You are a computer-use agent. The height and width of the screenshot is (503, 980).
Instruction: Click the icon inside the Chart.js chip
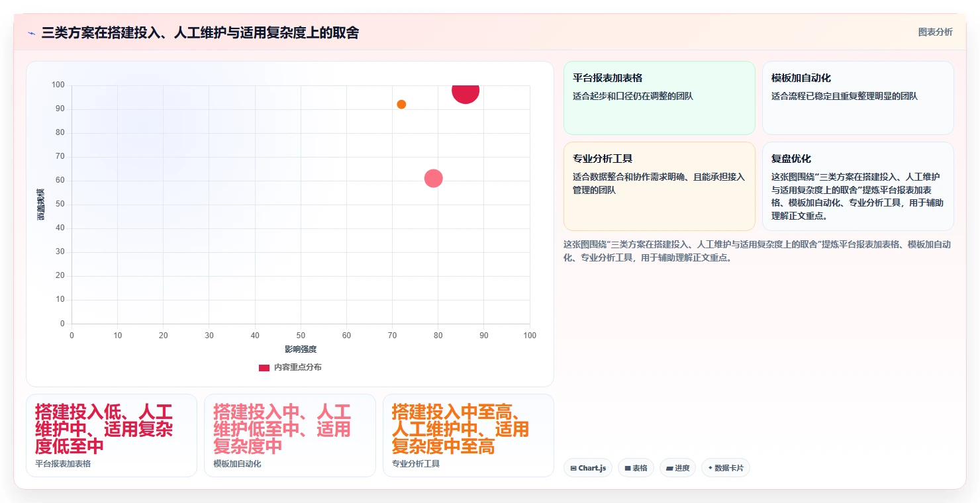point(573,468)
